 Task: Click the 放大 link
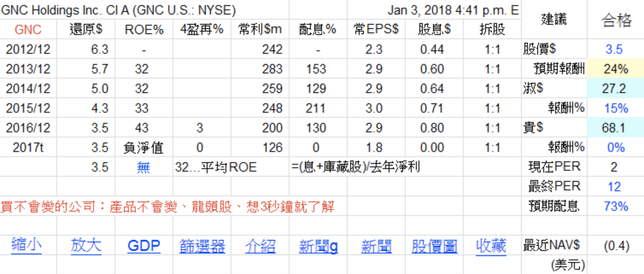(86, 246)
